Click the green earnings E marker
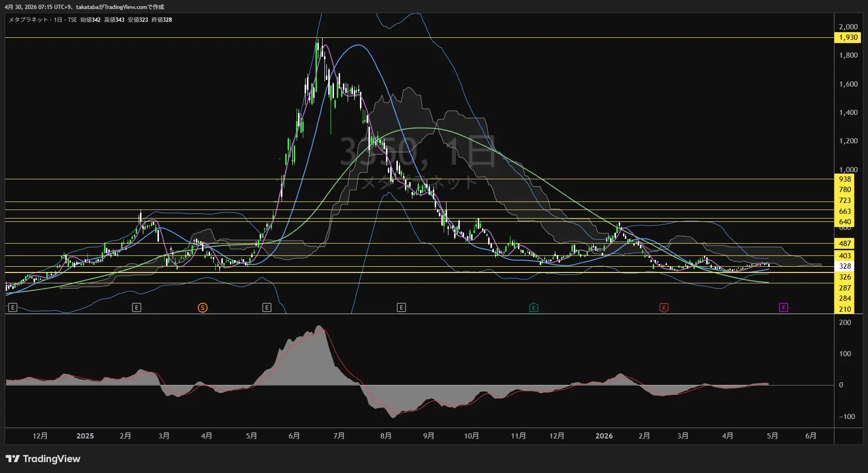This screenshot has height=473, width=868. coord(534,308)
